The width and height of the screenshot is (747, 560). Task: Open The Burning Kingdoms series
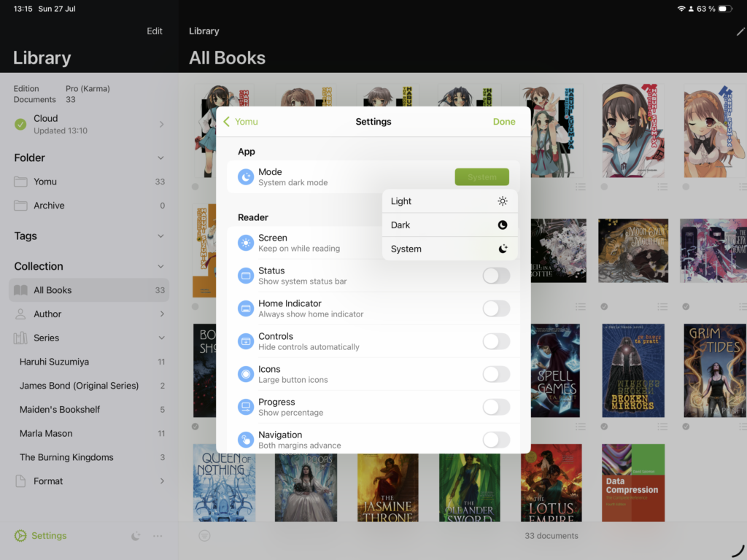(89, 457)
